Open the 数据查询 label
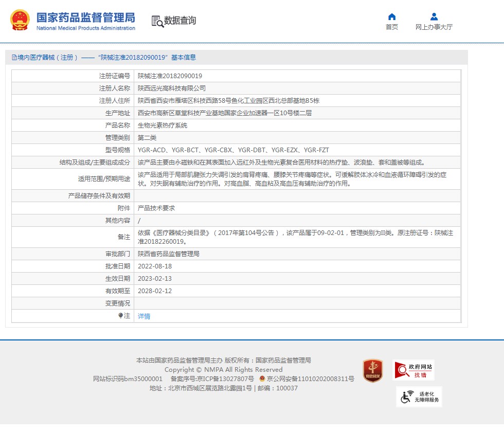 (180, 21)
